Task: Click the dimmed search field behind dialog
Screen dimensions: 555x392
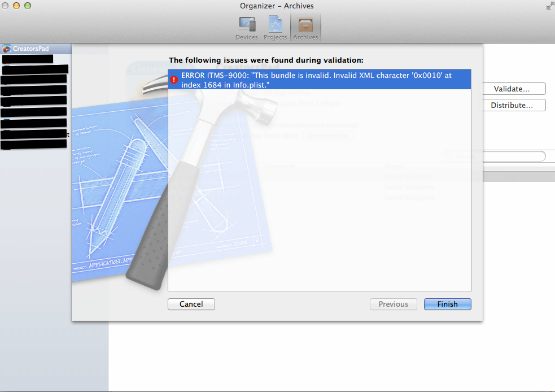Action: (x=495, y=156)
